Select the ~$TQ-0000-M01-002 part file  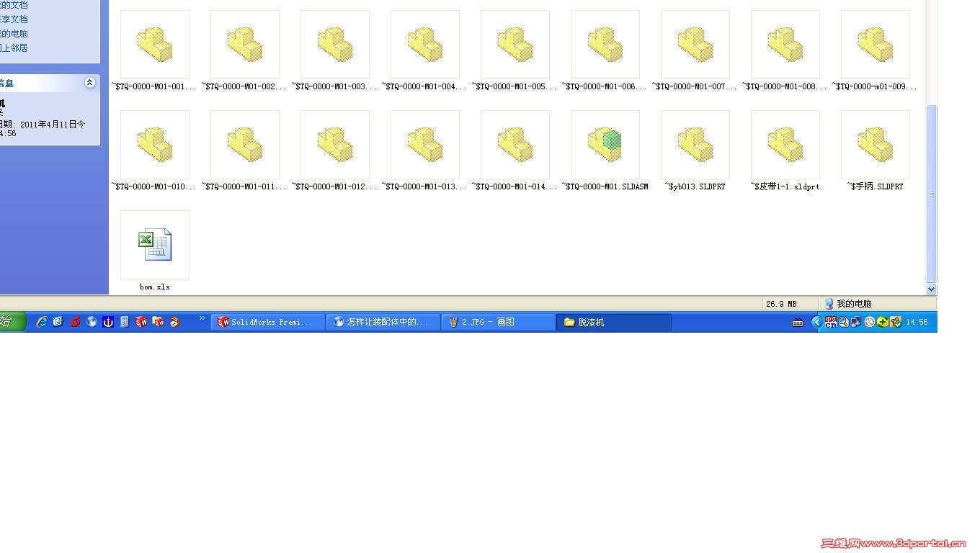point(245,50)
